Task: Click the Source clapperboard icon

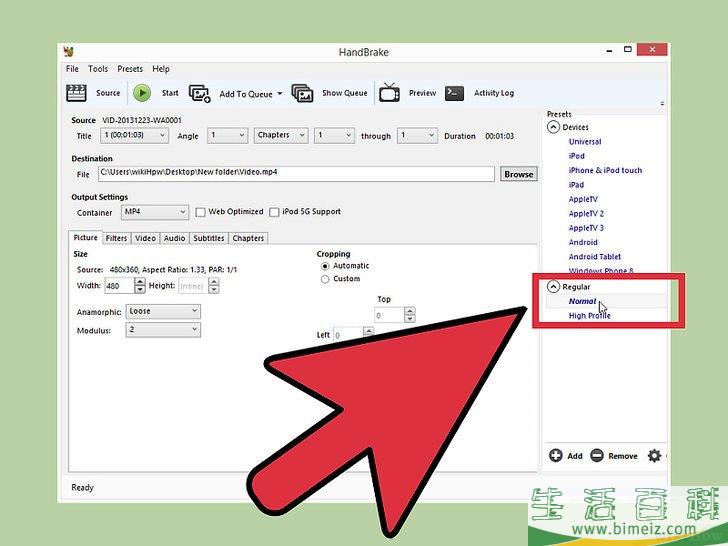Action: pos(76,93)
